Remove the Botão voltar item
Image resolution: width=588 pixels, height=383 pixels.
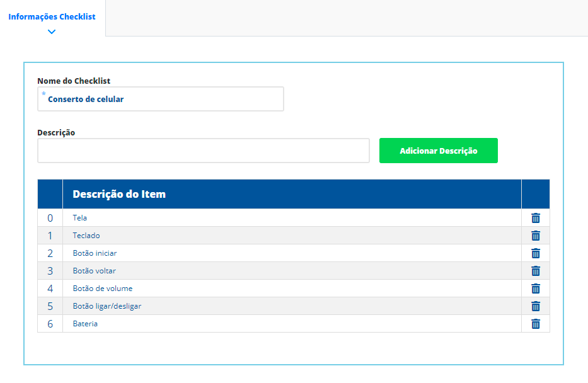pos(536,271)
